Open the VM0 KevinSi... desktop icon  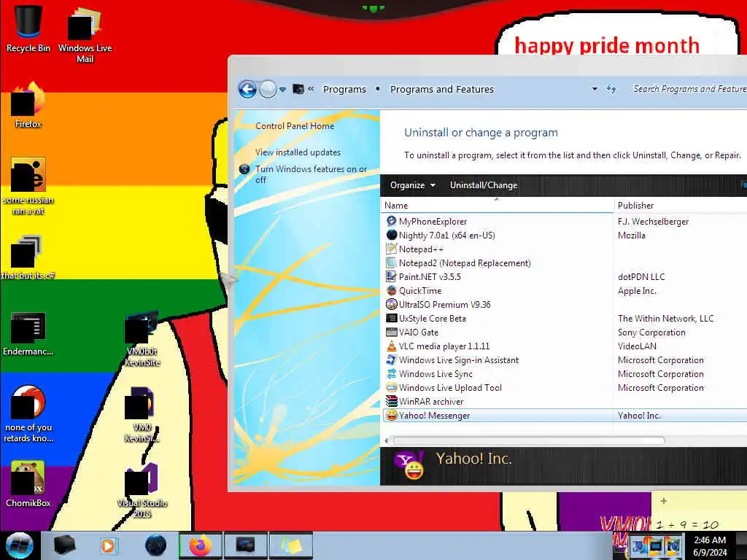(x=142, y=415)
